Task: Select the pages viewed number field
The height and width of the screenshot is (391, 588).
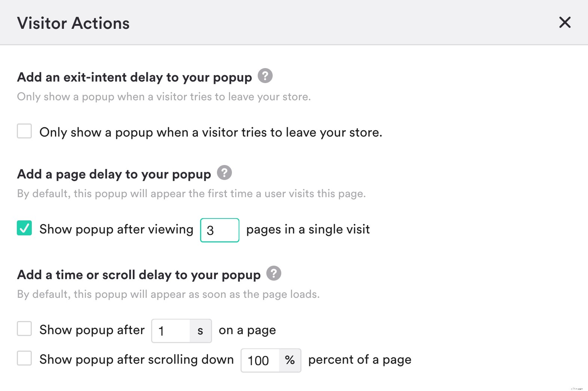Action: tap(220, 230)
